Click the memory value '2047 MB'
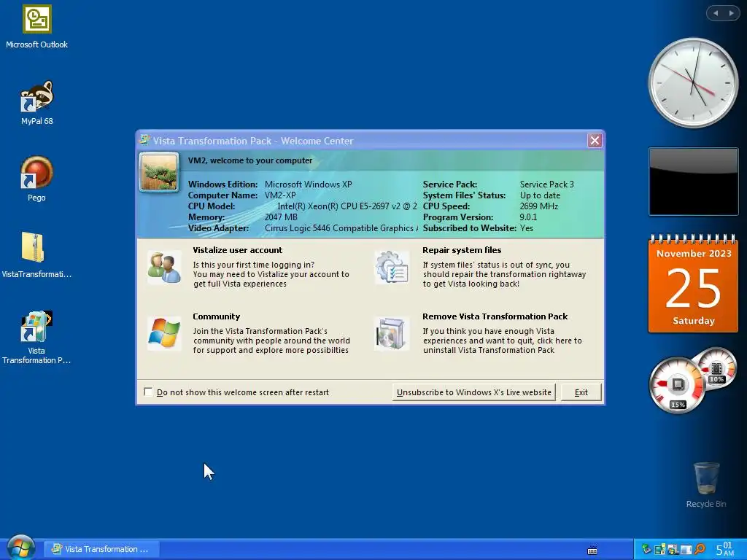Viewport: 747px width, 560px height. tap(281, 217)
